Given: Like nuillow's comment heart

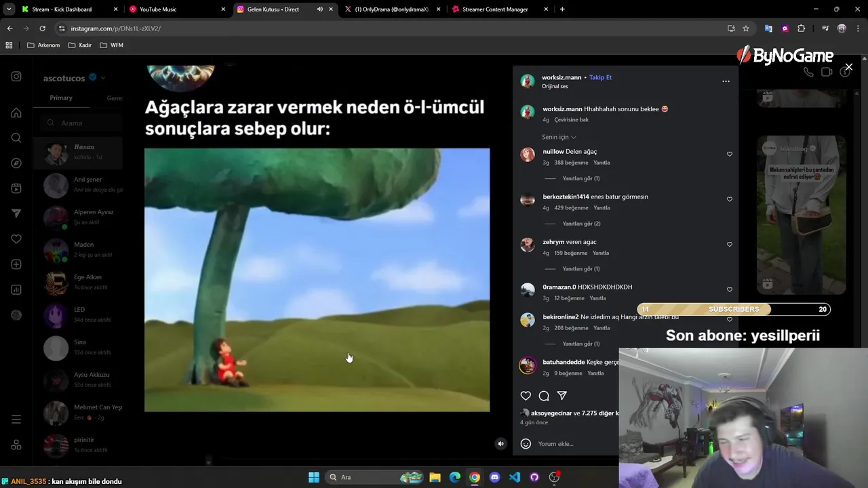Looking at the screenshot, I should point(730,154).
